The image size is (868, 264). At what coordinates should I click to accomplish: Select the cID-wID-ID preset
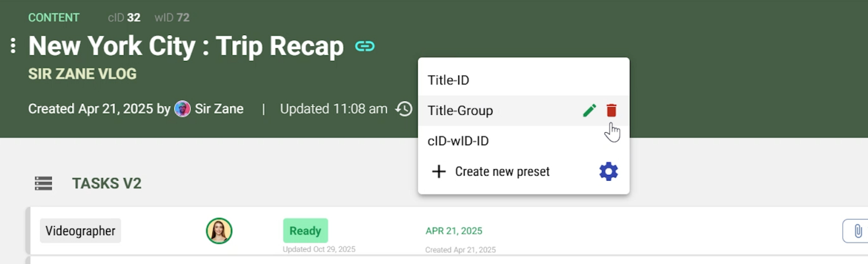(x=458, y=142)
